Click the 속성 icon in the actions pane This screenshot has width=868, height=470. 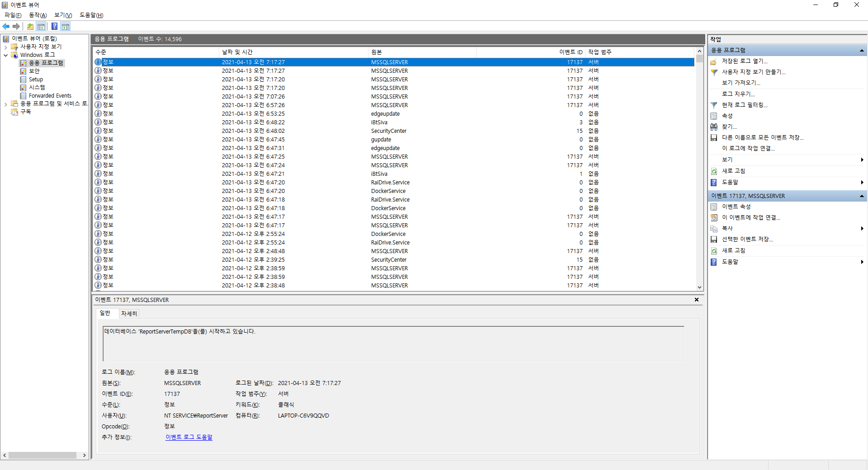click(714, 116)
